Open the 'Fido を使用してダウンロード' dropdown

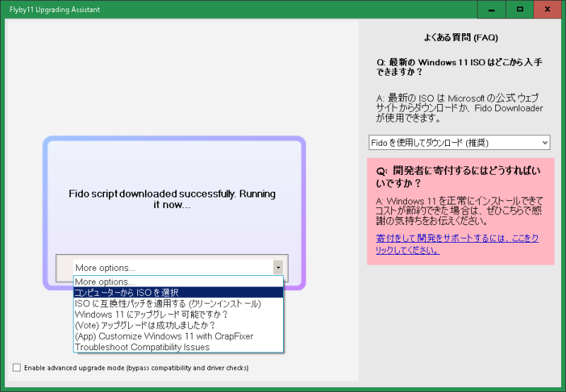click(x=459, y=143)
